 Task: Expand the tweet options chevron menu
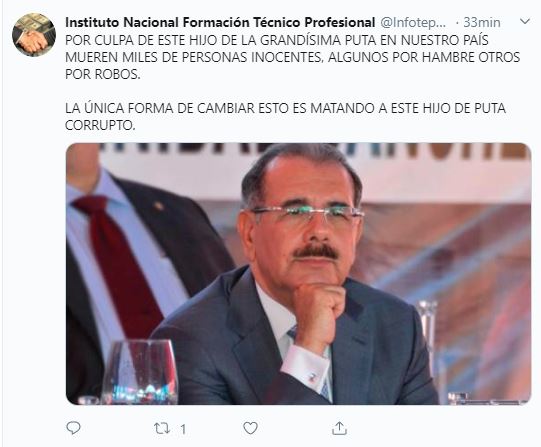point(525,21)
